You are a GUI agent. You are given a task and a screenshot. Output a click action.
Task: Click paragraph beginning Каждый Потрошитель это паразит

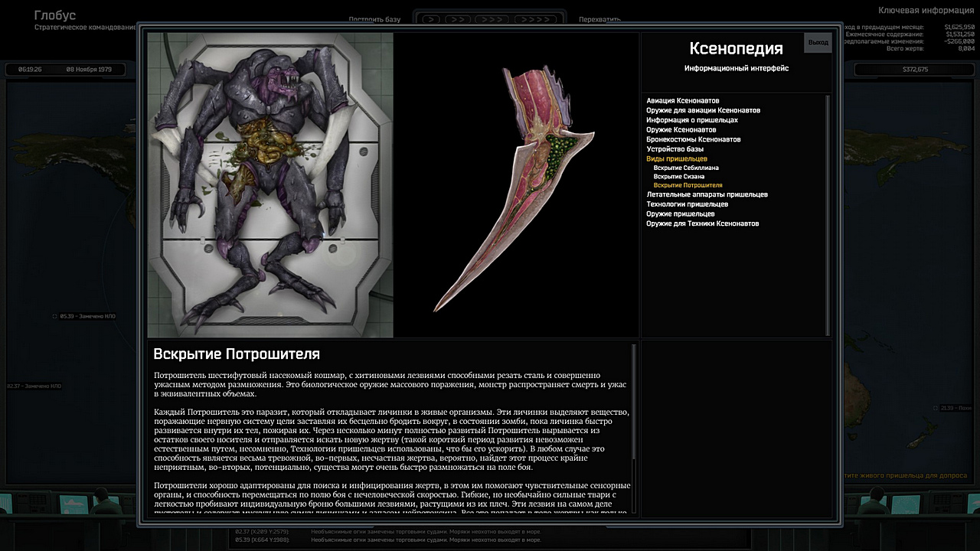coord(391,439)
